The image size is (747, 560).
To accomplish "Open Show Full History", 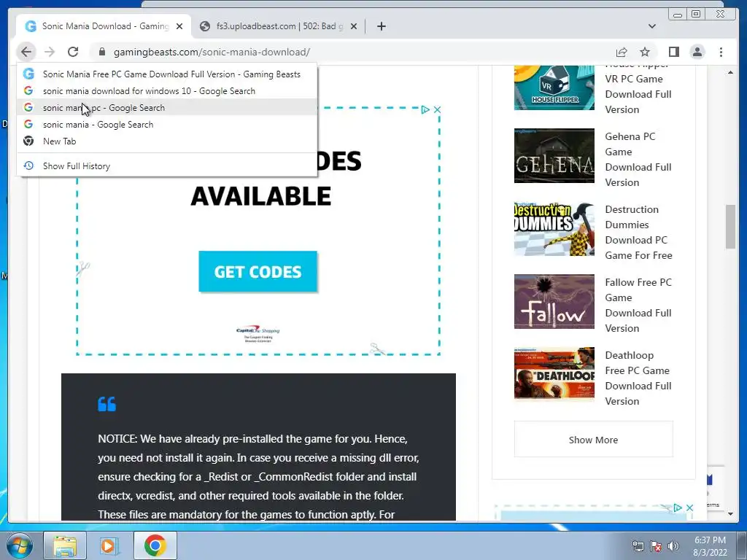I will [167, 166].
